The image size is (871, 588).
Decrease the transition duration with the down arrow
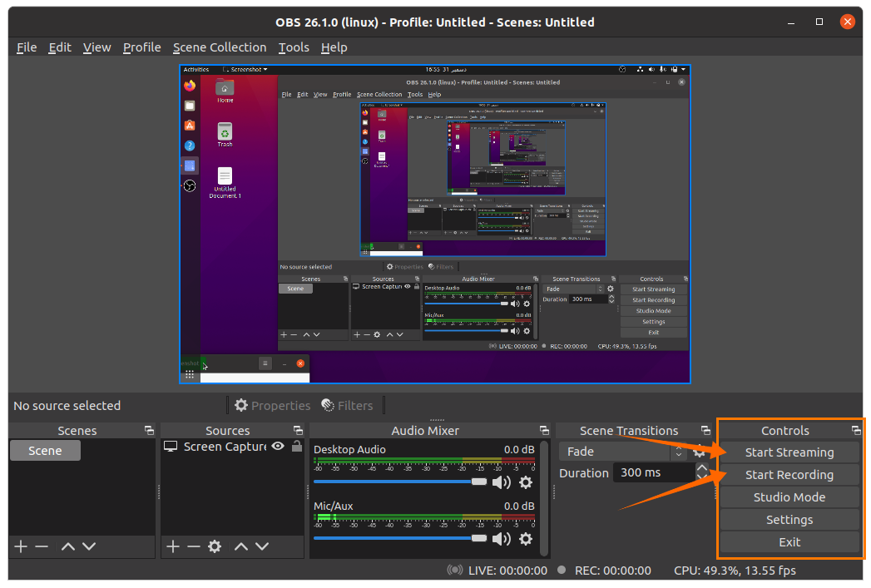(x=702, y=477)
